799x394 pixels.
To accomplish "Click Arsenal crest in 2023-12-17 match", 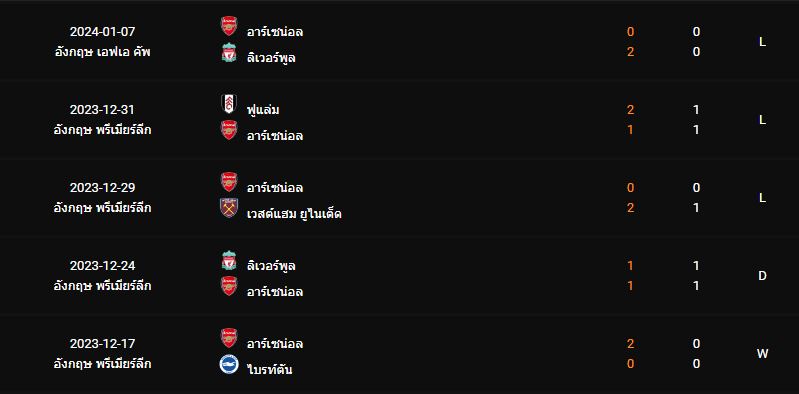I will [229, 338].
